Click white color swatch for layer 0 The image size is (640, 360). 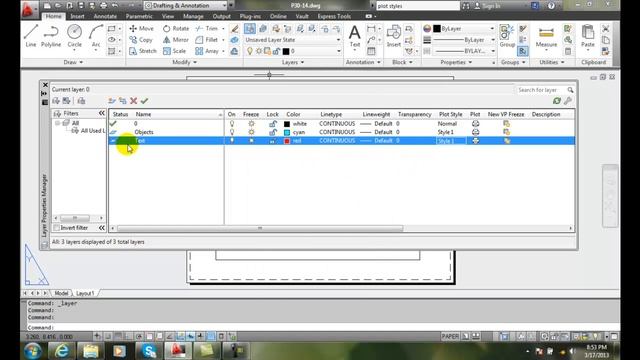287,124
